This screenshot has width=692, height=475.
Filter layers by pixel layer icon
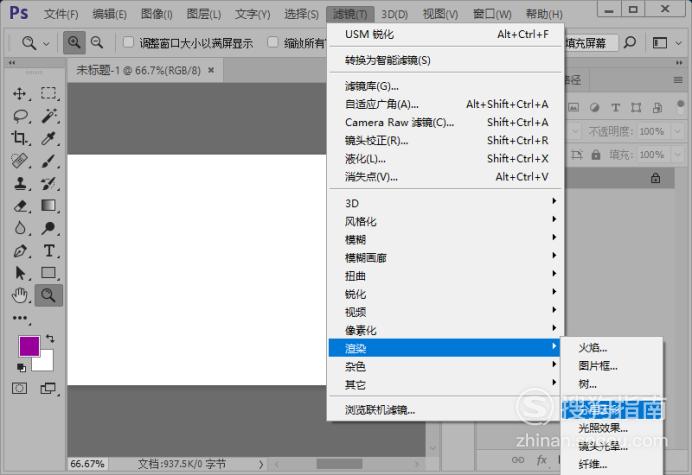[x=573, y=107]
